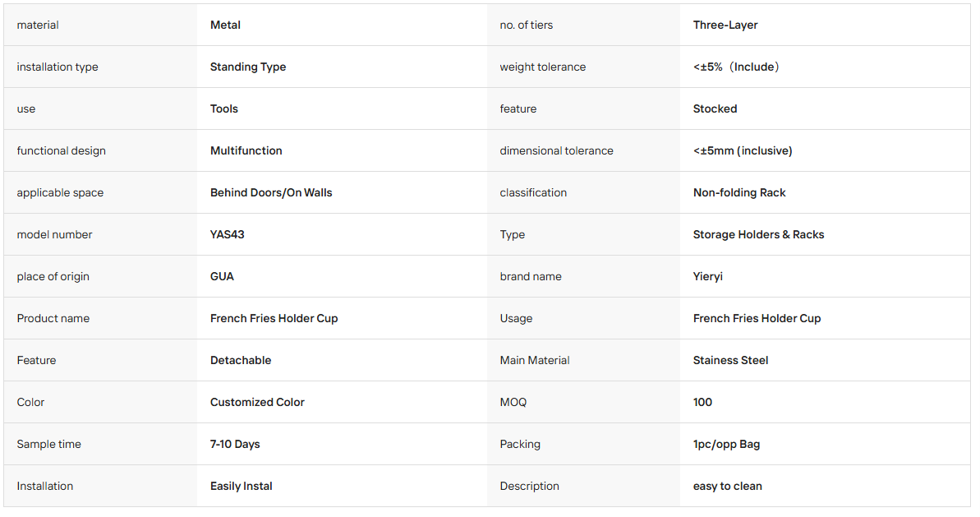This screenshot has height=517, width=980.
Task: Click the 'Three-Layer' tiers value
Action: (x=725, y=25)
